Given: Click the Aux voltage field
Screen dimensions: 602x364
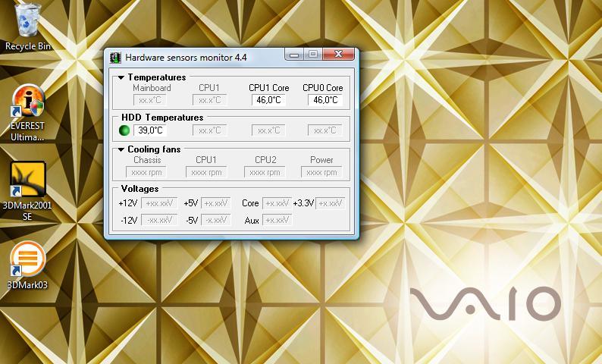Looking at the screenshot, I should (277, 220).
